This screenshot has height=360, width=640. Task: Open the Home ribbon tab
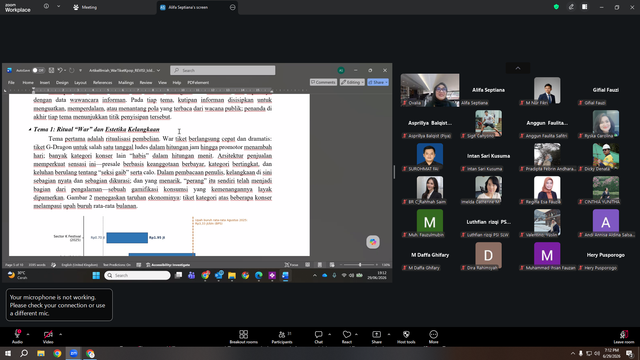[x=28, y=82]
